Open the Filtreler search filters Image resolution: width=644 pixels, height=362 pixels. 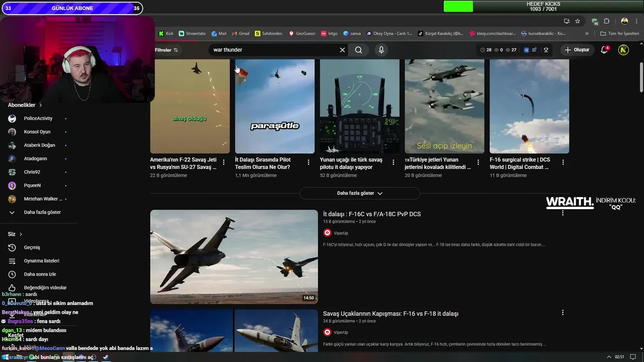(167, 50)
